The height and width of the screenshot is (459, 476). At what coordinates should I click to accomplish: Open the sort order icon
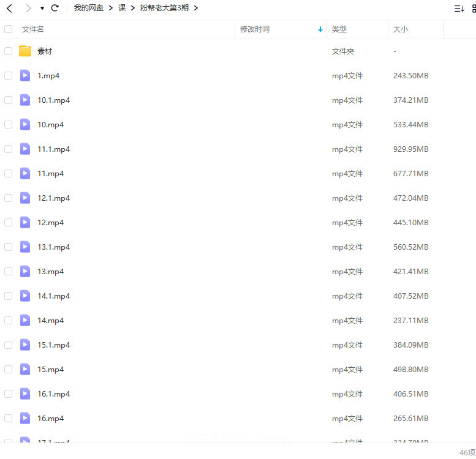(459, 9)
